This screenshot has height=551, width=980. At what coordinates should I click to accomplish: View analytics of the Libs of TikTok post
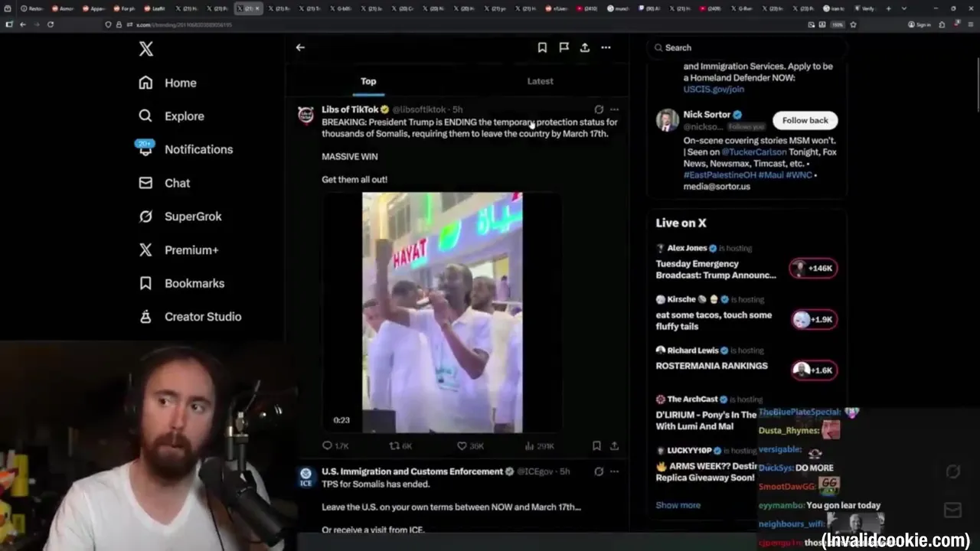pyautogui.click(x=539, y=445)
